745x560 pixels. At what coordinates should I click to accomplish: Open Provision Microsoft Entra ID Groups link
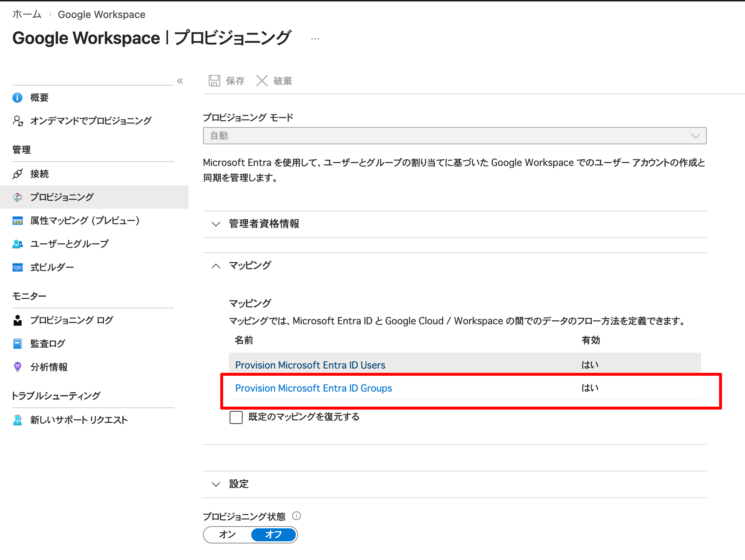[x=313, y=388]
